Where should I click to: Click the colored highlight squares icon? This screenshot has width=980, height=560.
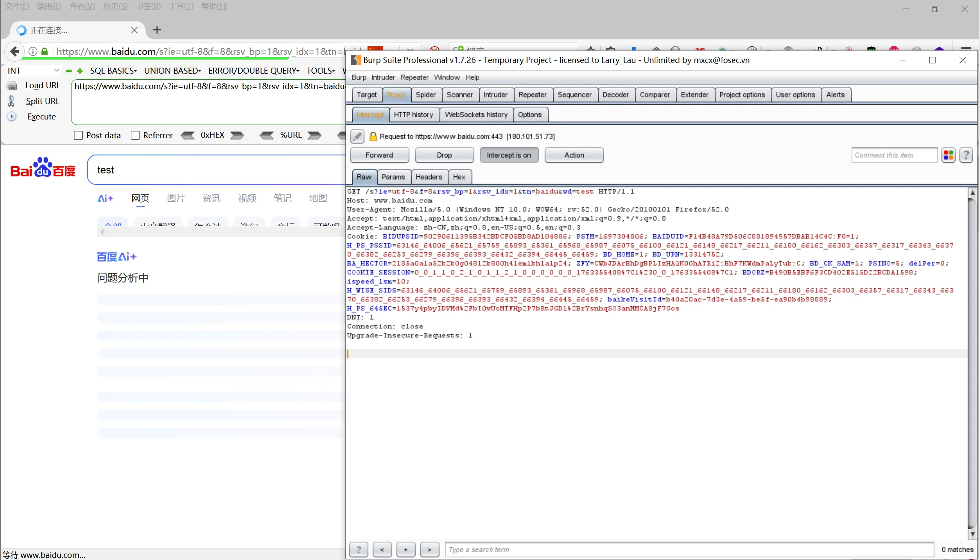point(948,155)
